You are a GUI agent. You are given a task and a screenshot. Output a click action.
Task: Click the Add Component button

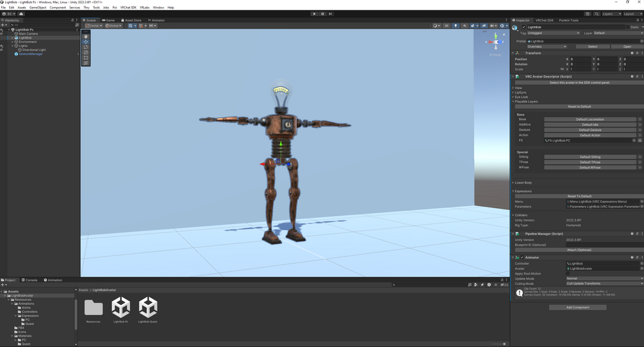[x=577, y=307]
